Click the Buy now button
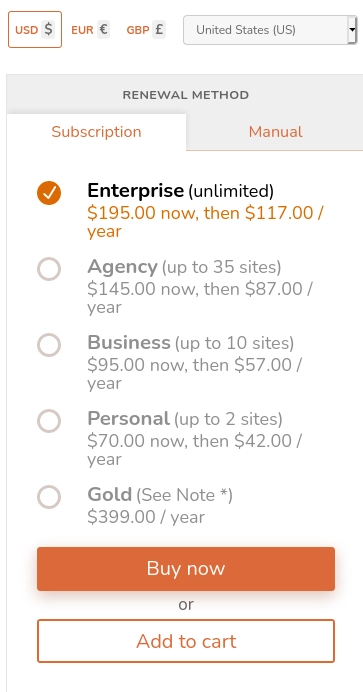 (186, 568)
